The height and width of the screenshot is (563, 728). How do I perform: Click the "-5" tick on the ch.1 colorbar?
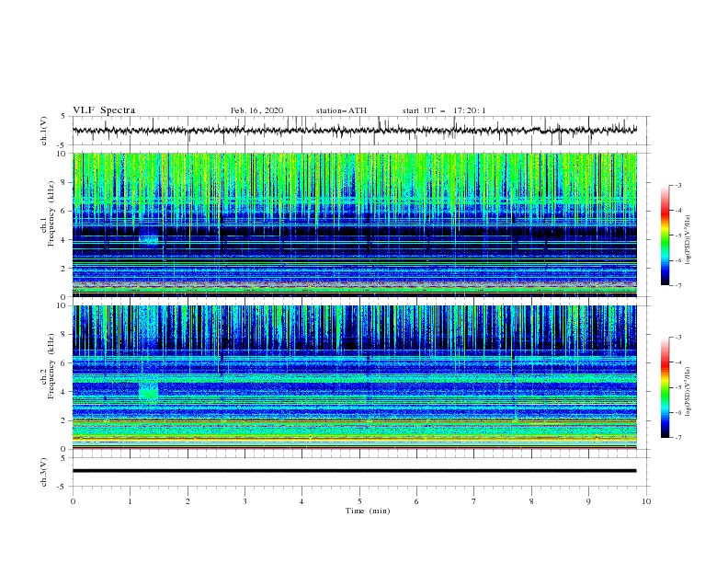677,236
